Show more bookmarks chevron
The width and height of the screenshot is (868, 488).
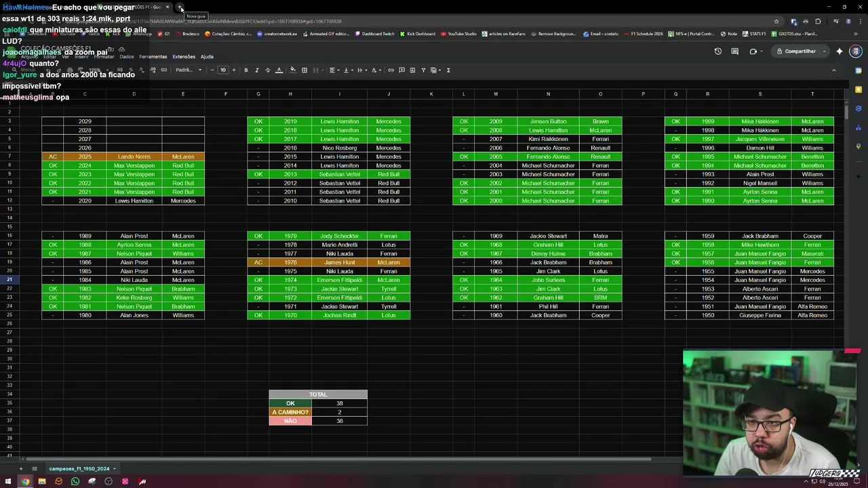(x=855, y=33)
